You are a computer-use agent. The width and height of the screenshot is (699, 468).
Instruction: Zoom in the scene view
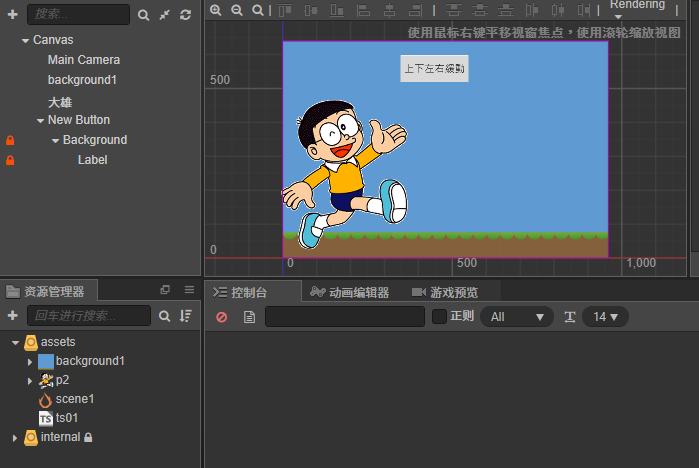coord(216,10)
